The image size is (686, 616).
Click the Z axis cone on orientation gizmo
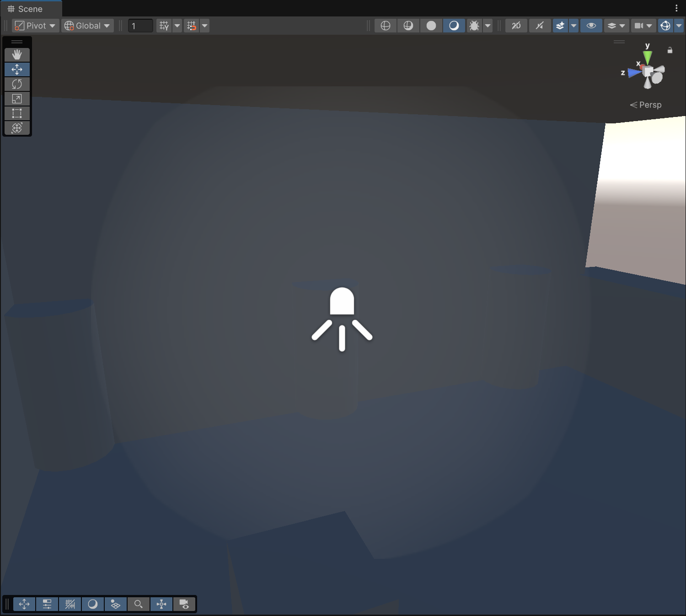(x=634, y=73)
